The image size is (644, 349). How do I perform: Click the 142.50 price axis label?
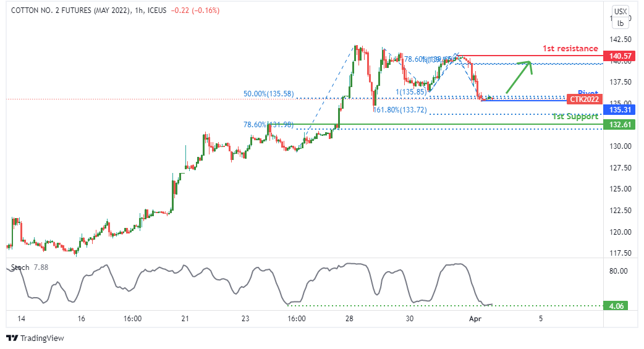point(620,40)
